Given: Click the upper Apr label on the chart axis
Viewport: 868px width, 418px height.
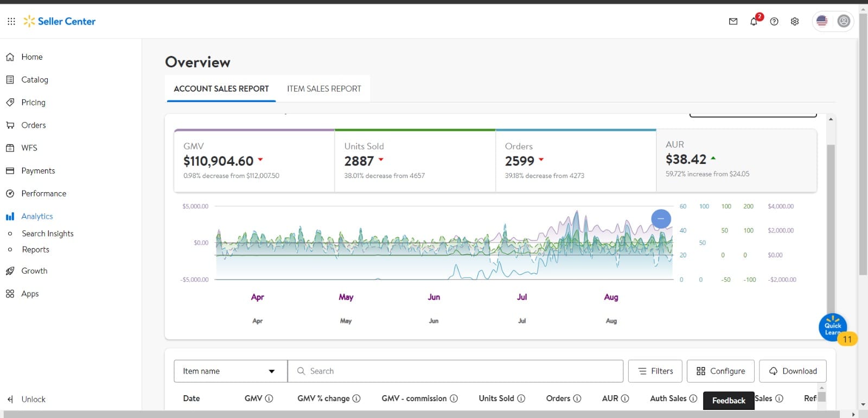Looking at the screenshot, I should click(x=258, y=297).
